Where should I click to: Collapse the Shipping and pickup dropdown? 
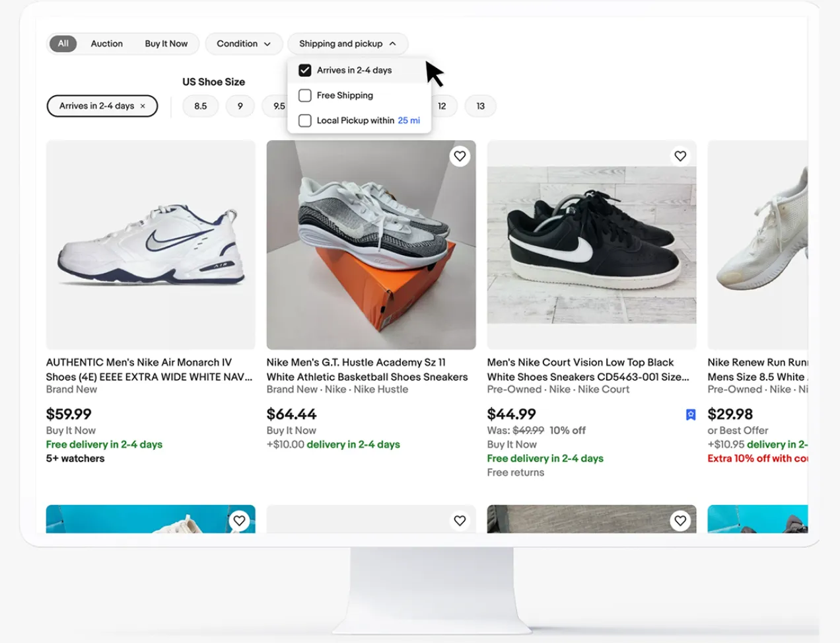click(x=347, y=44)
